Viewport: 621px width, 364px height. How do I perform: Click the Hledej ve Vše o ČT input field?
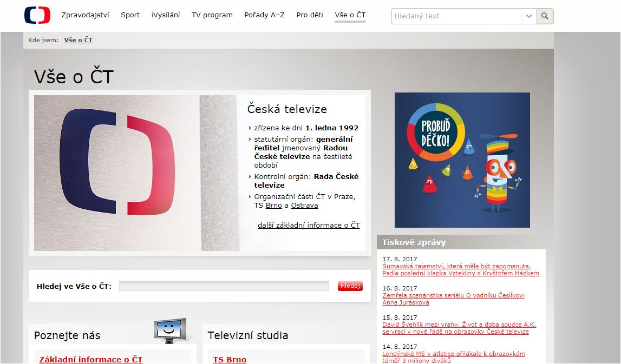224,286
